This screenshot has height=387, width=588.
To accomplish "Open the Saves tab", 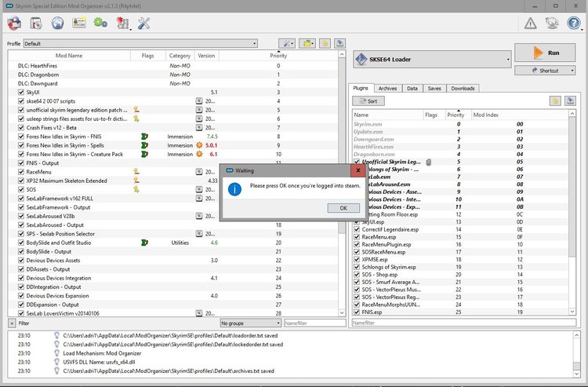I will [434, 89].
